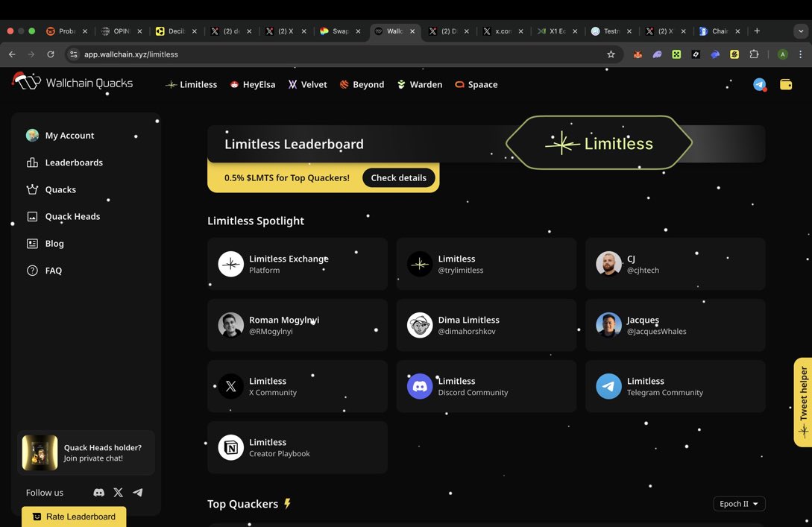Click the "@JacquesWhales" handle text

pyautogui.click(x=657, y=331)
